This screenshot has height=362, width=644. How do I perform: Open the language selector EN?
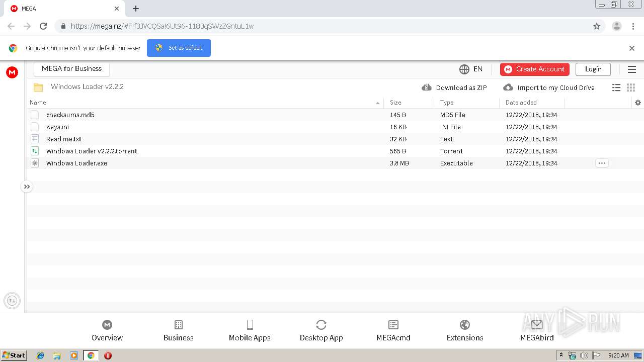(471, 69)
